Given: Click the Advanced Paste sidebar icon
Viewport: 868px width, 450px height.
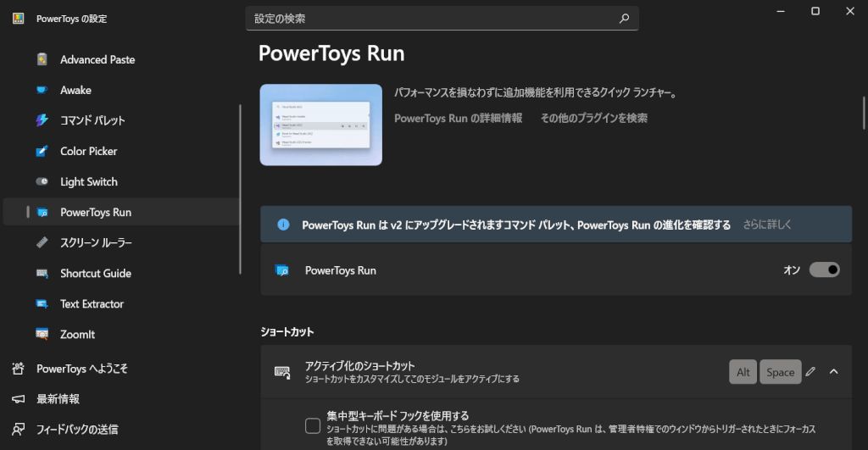Looking at the screenshot, I should [x=42, y=59].
